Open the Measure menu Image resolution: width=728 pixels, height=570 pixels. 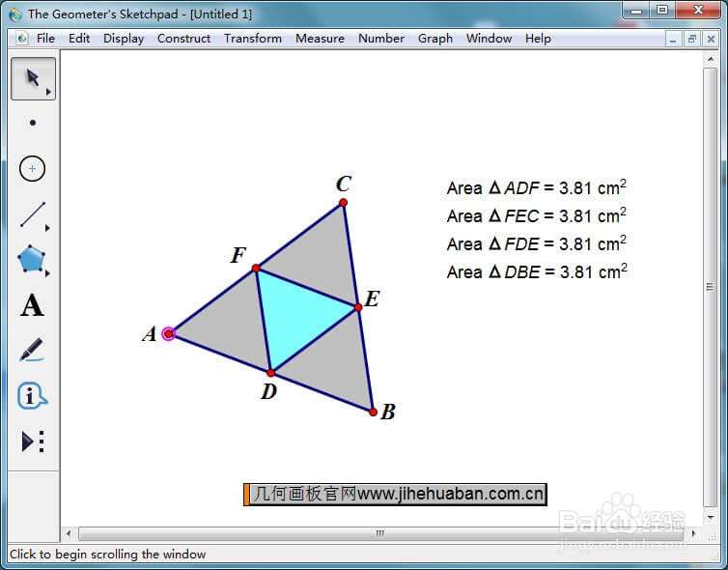(320, 38)
